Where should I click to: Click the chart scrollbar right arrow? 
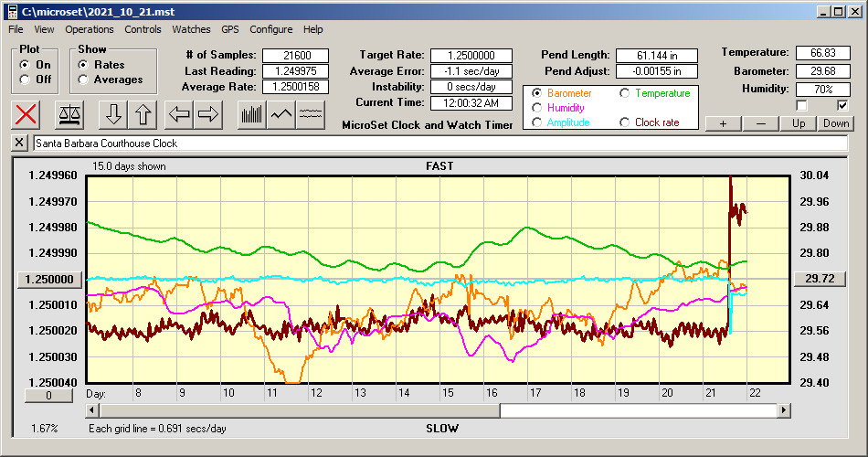pyautogui.click(x=783, y=410)
